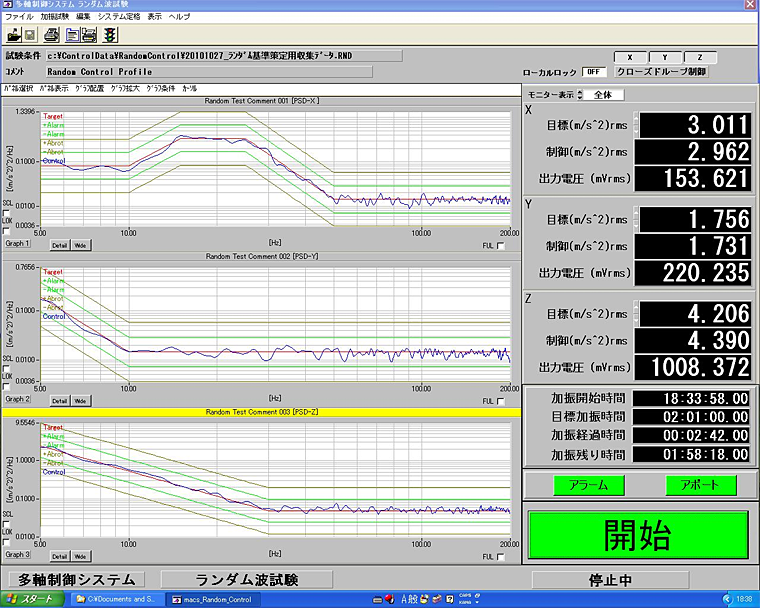Click the document report toolbar icon
This screenshot has width=760, height=608.
[x=73, y=35]
